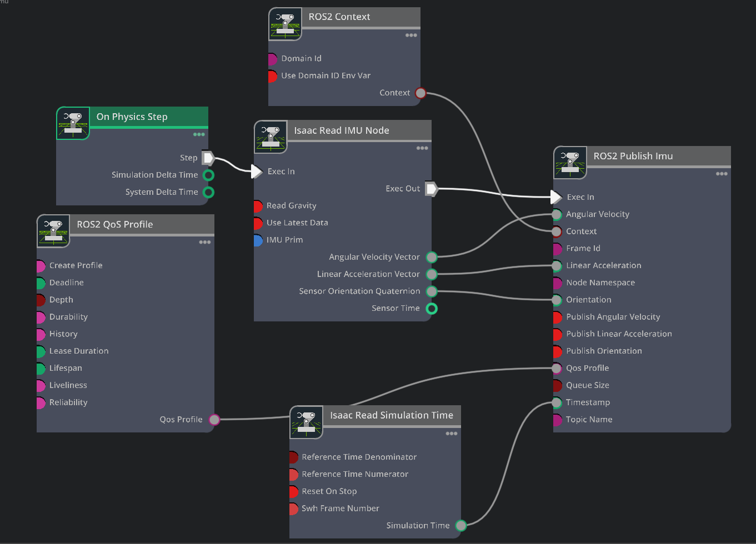Click the ROS2 QoS Profile node icon
Screen dimensions: 756x544
coord(53,231)
